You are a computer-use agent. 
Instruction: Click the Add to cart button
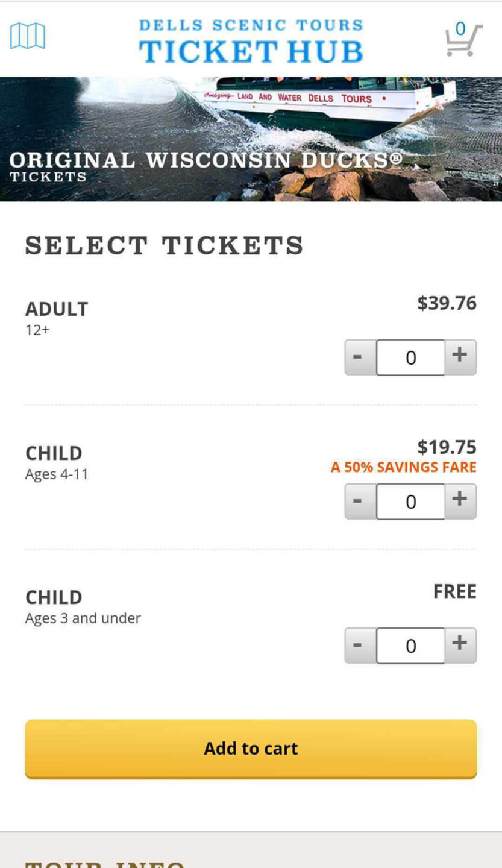251,748
